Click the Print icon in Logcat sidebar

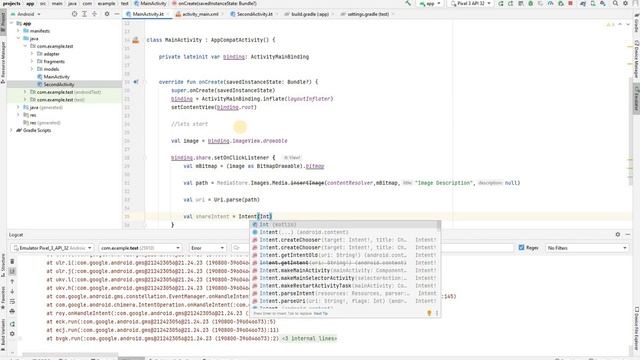tap(12, 311)
